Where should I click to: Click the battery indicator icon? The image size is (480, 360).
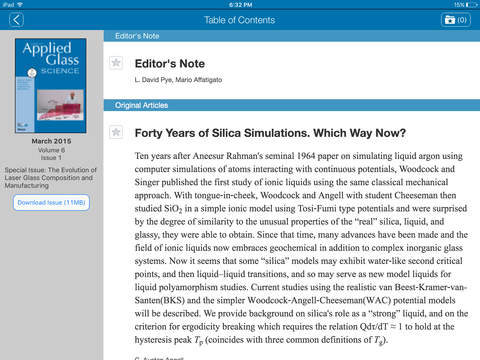pyautogui.click(x=472, y=4)
